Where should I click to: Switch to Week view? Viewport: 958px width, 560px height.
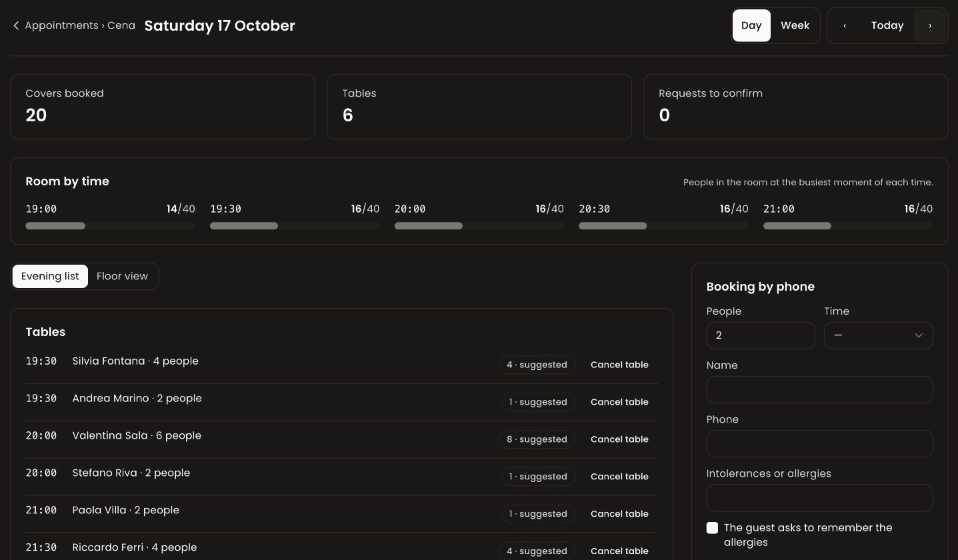(795, 25)
